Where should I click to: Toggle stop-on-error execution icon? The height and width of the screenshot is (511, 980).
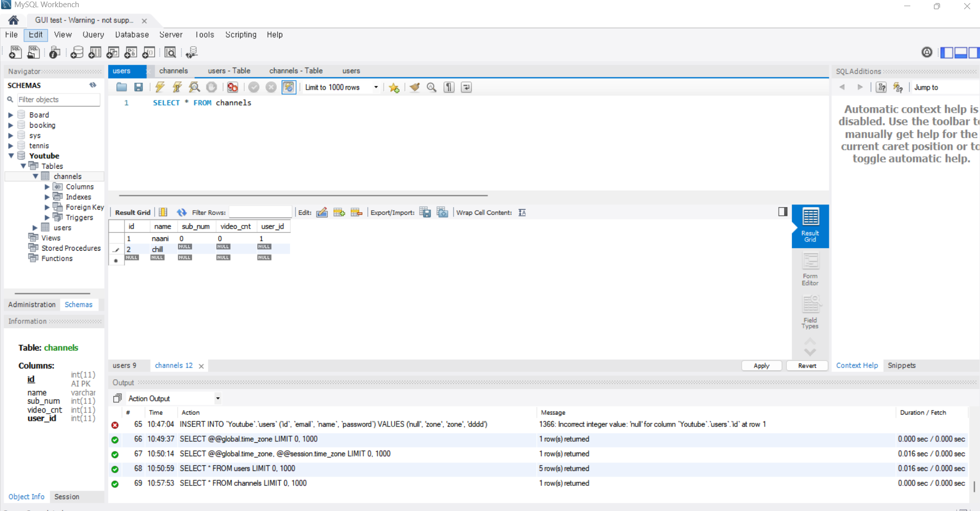233,87
